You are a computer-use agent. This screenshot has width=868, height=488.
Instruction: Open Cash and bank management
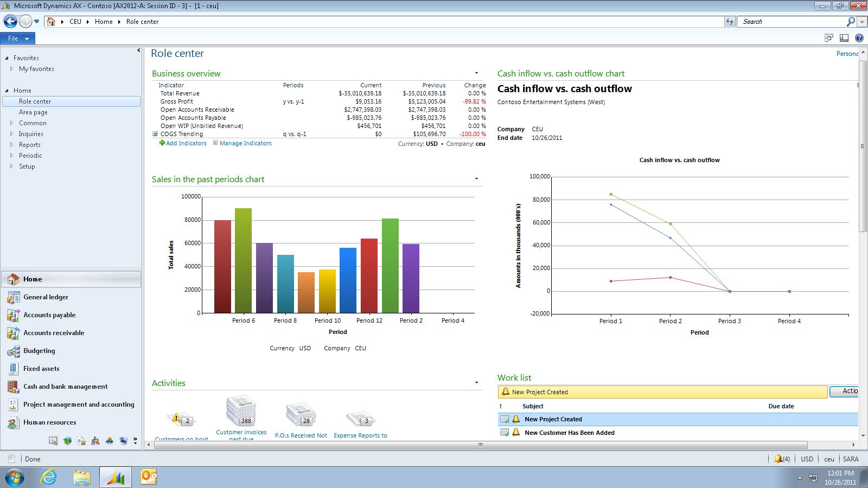65,387
